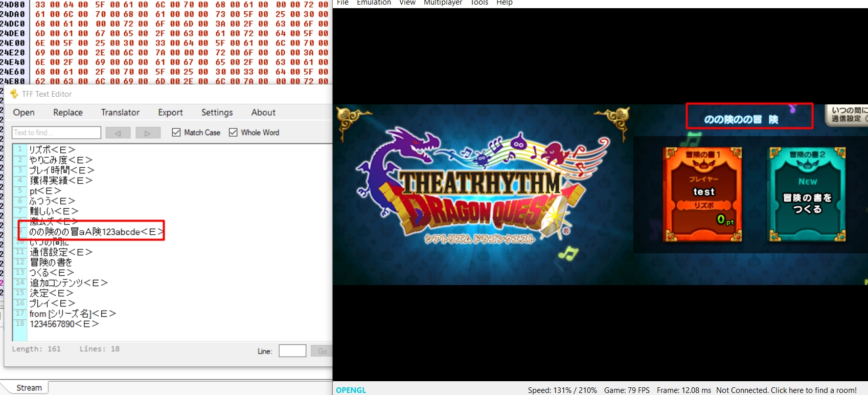868x395 pixels.
Task: Select text line '冒険の書を'
Action: (x=51, y=262)
